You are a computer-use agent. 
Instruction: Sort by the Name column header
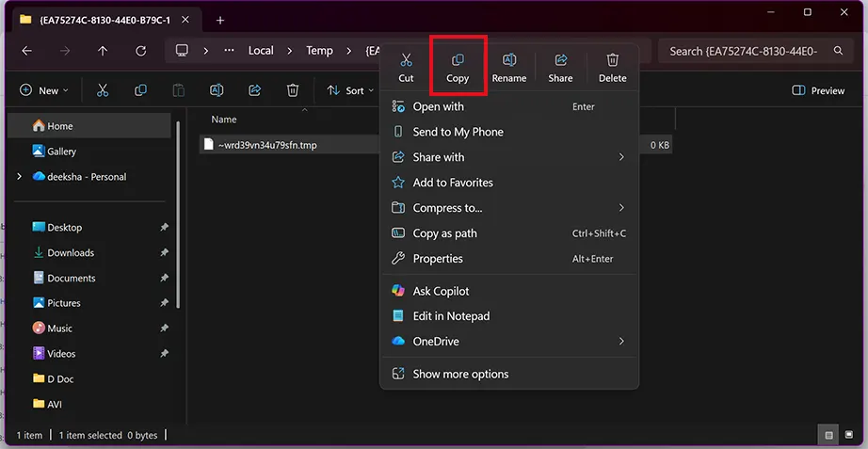[224, 120]
